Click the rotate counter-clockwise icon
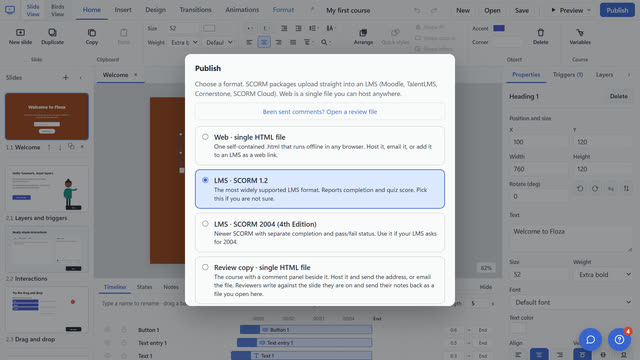 tap(580, 189)
